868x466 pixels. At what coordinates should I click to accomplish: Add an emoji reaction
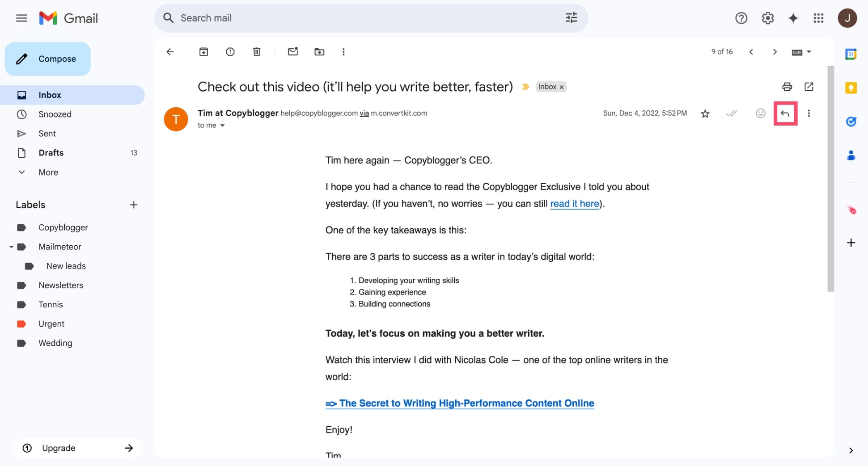point(760,113)
